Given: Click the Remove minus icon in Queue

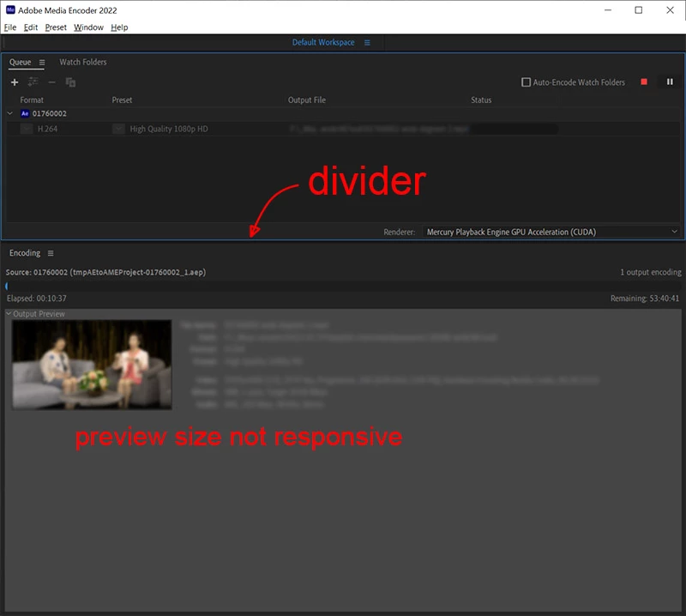Looking at the screenshot, I should (51, 82).
